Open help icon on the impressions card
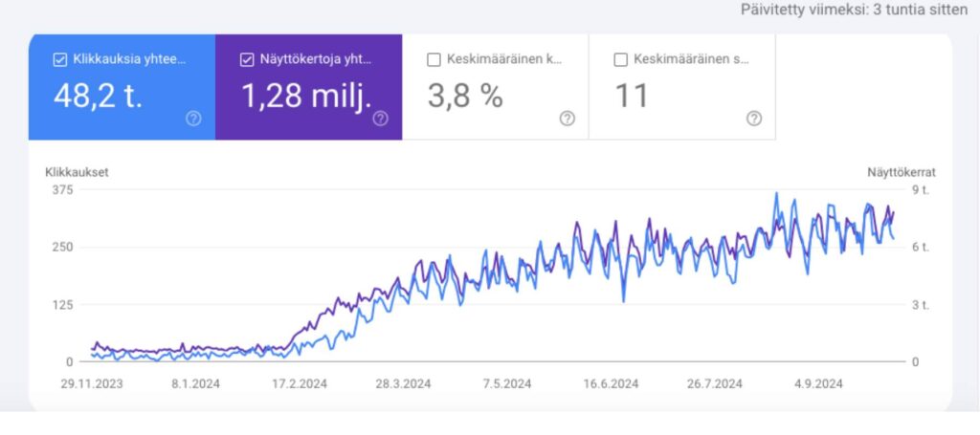Viewport: 980px width, 435px height. click(x=380, y=119)
